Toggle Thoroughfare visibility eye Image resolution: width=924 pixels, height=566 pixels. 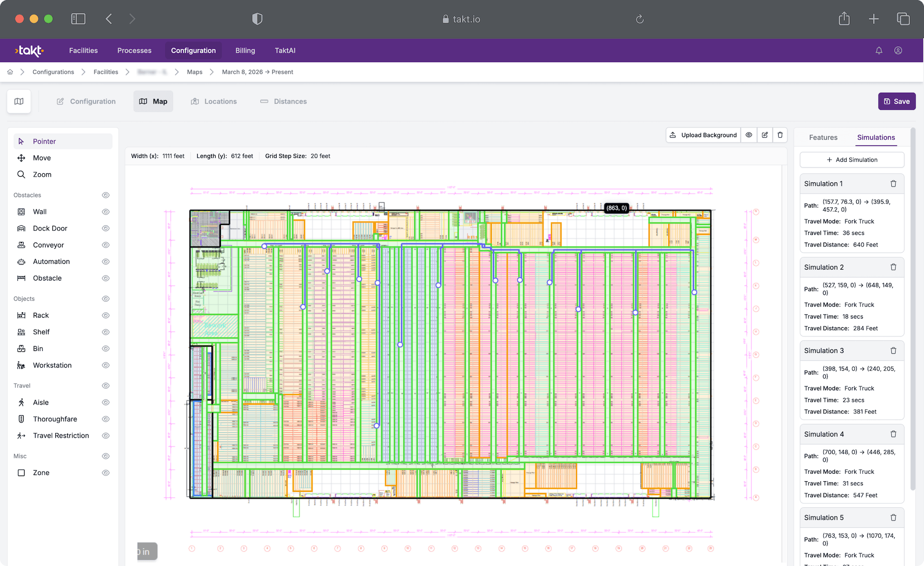point(106,419)
